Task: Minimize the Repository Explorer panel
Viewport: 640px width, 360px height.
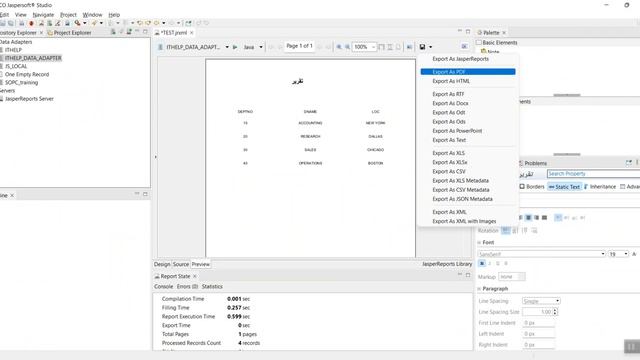Action: tap(137, 32)
